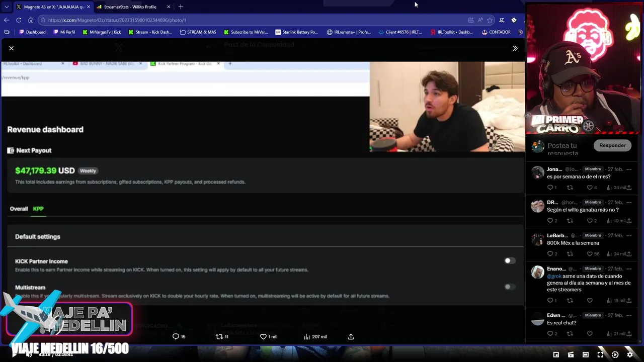Close the photo viewer with the X icon
The height and width of the screenshot is (362, 644).
click(11, 48)
